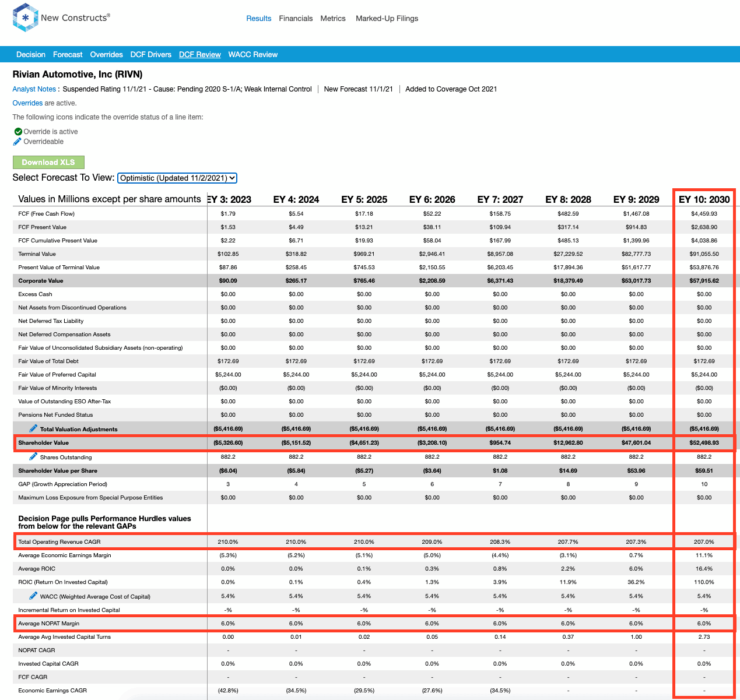This screenshot has width=740, height=700.
Task: Click the 2030 ROIC value 110.0%
Action: tap(704, 582)
